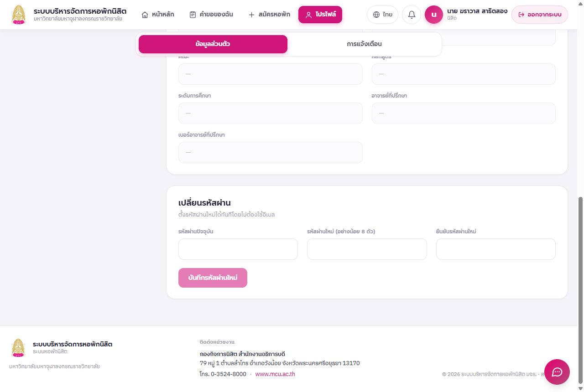
Task: Switch to การแจ้งเตือน tab
Action: click(x=364, y=44)
